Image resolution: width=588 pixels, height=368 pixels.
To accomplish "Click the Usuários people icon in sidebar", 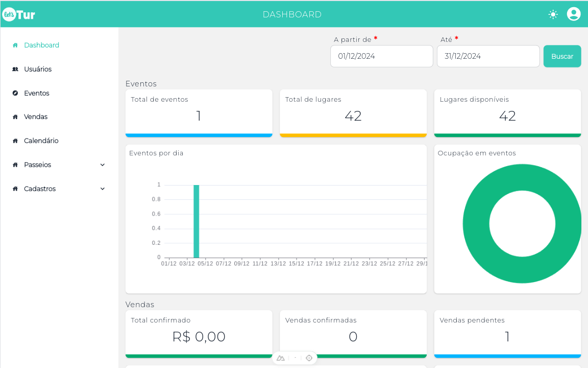I will (15, 69).
